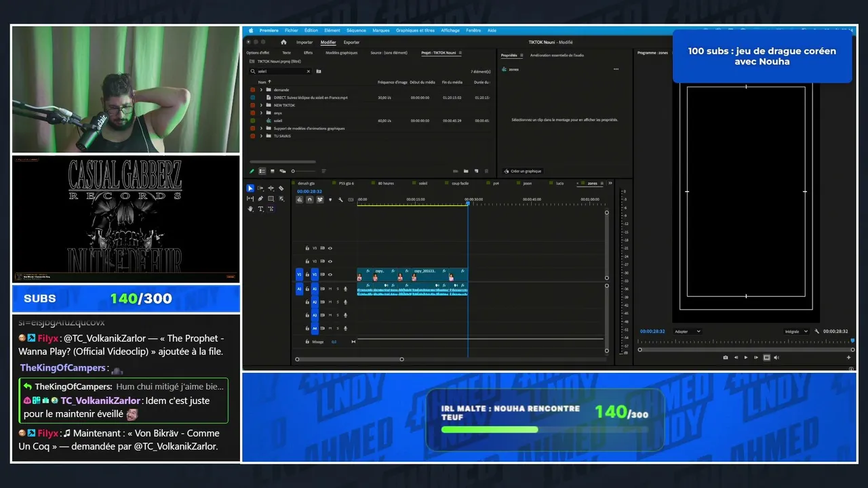Open the Projet panel hamburger menu

[461, 53]
